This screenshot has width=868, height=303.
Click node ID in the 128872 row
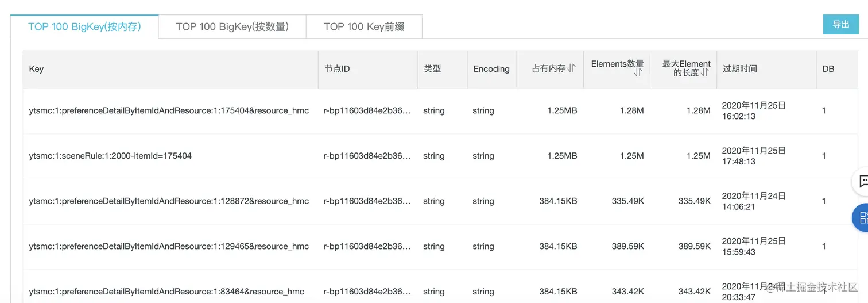pos(367,201)
